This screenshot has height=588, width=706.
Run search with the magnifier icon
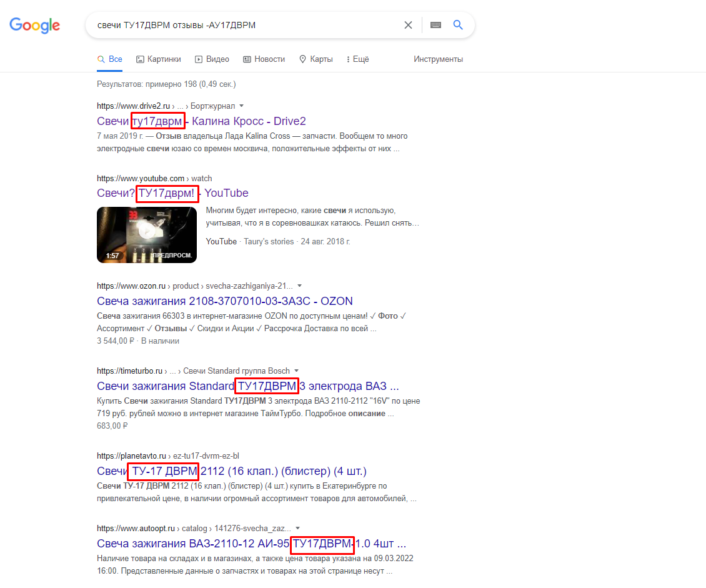(458, 25)
